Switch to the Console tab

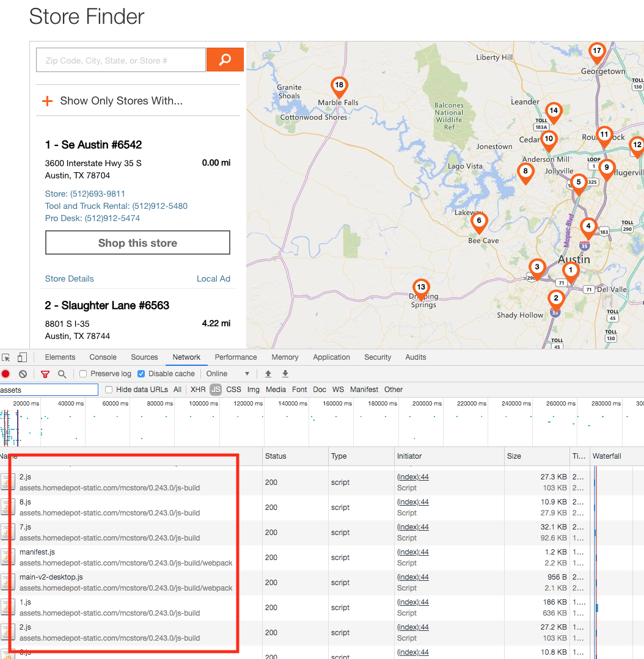(x=103, y=357)
